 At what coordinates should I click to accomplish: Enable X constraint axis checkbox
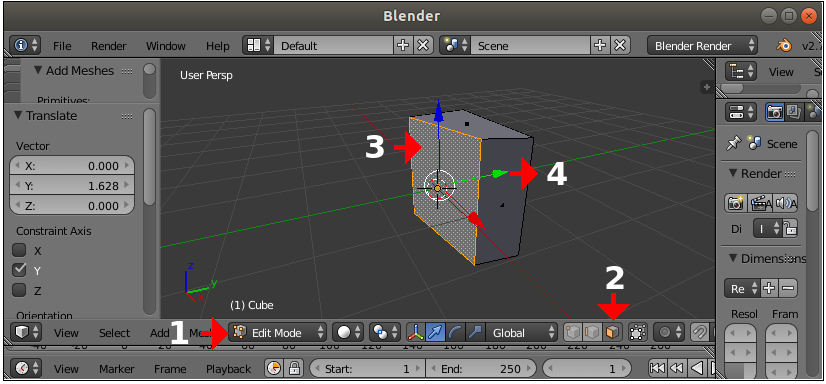[19, 250]
